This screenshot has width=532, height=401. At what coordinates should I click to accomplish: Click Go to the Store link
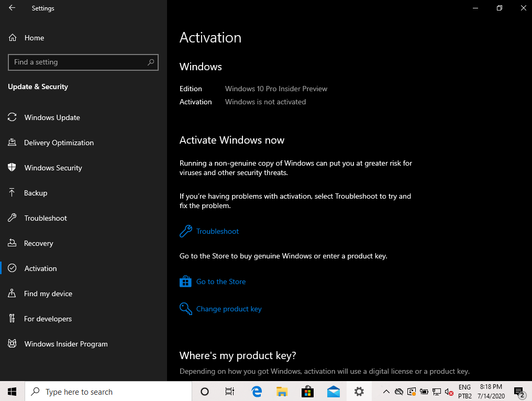click(221, 281)
